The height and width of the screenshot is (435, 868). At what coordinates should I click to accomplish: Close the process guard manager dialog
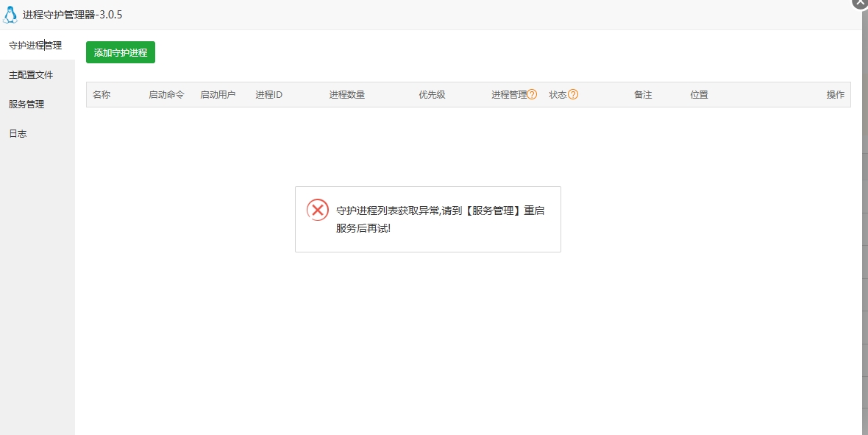pos(860,3)
